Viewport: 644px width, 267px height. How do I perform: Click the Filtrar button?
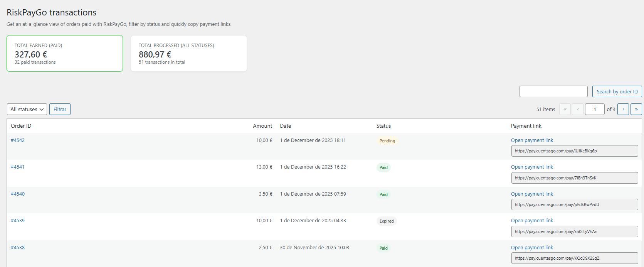(60, 109)
